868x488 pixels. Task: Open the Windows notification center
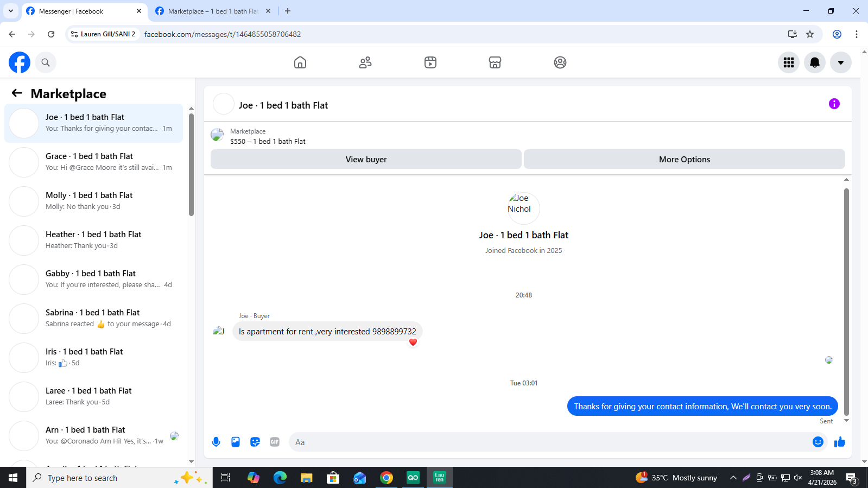pyautogui.click(x=852, y=478)
